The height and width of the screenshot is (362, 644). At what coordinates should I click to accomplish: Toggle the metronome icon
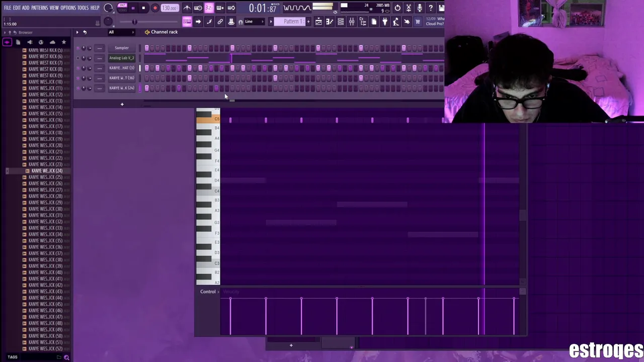coord(187,8)
